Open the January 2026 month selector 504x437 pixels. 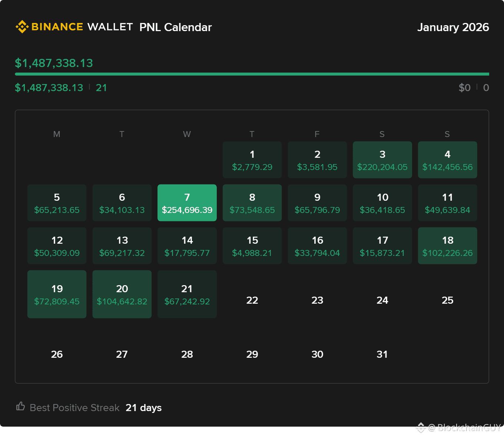pos(453,27)
